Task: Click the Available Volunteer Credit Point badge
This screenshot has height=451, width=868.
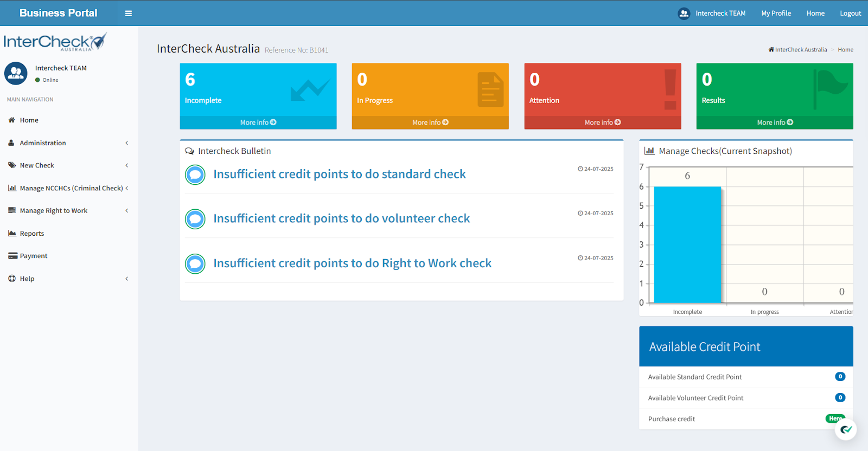Action: coord(840,398)
